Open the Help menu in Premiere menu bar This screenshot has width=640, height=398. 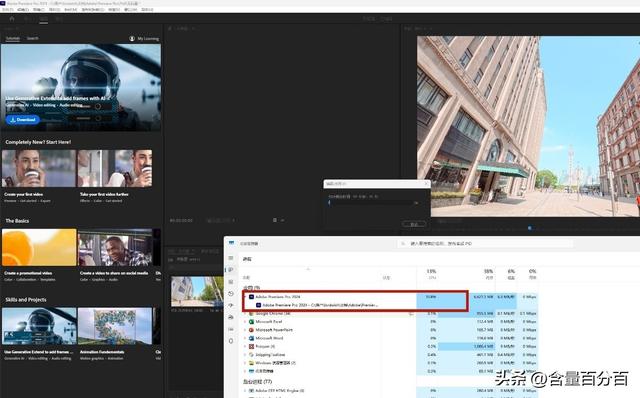tap(147, 9)
